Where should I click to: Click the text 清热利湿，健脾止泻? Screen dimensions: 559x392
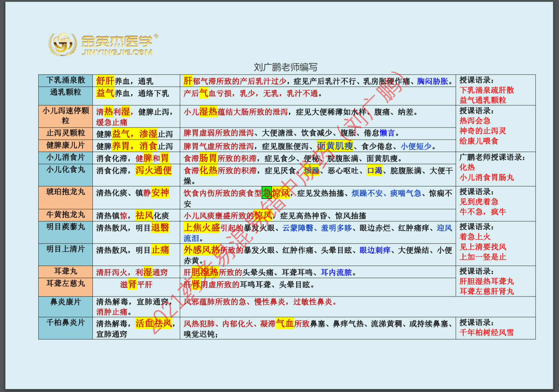click(x=135, y=112)
